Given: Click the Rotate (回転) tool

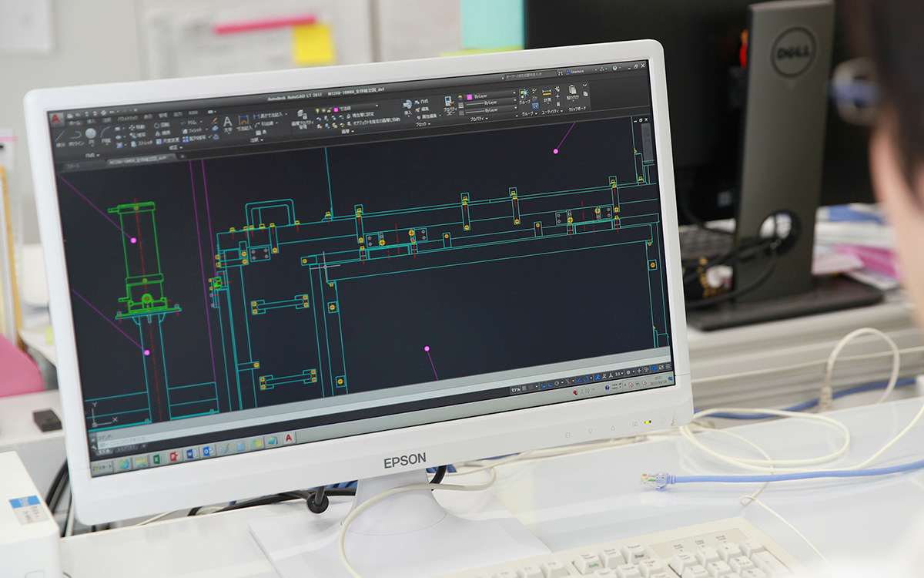Looking at the screenshot, I should click(x=161, y=125).
